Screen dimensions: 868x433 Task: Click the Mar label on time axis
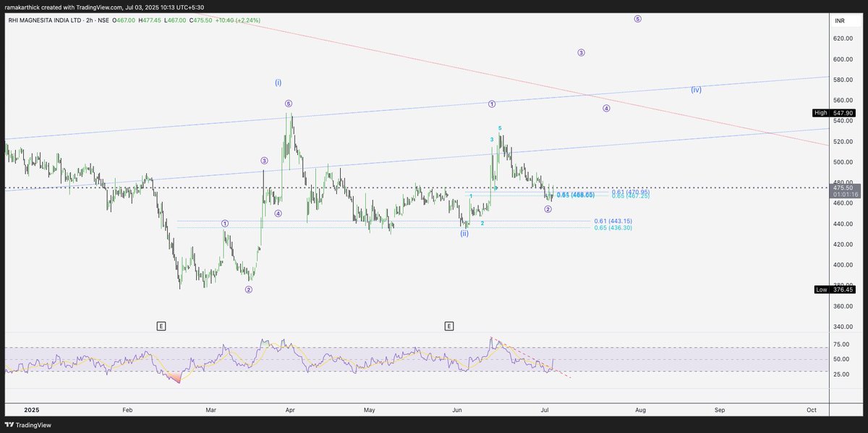point(211,410)
